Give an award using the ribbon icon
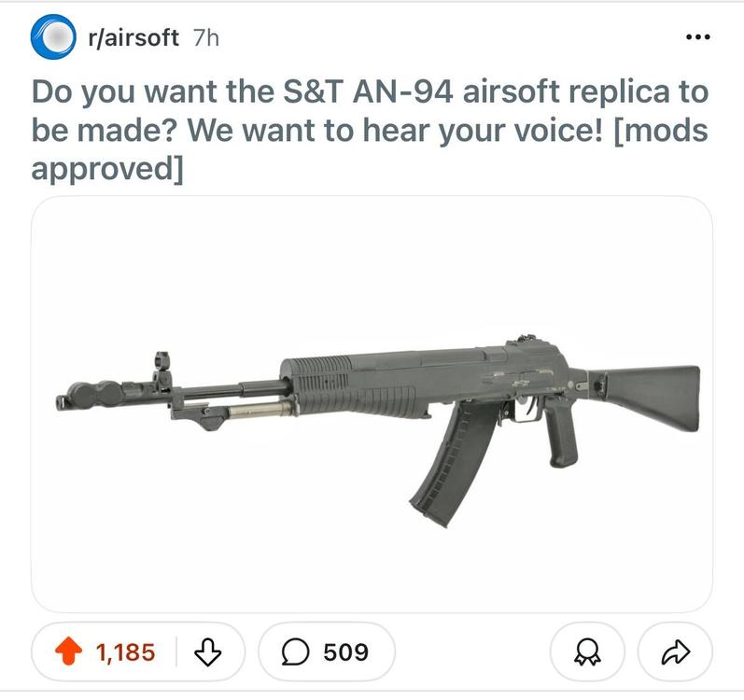The image size is (744, 700). click(x=587, y=651)
